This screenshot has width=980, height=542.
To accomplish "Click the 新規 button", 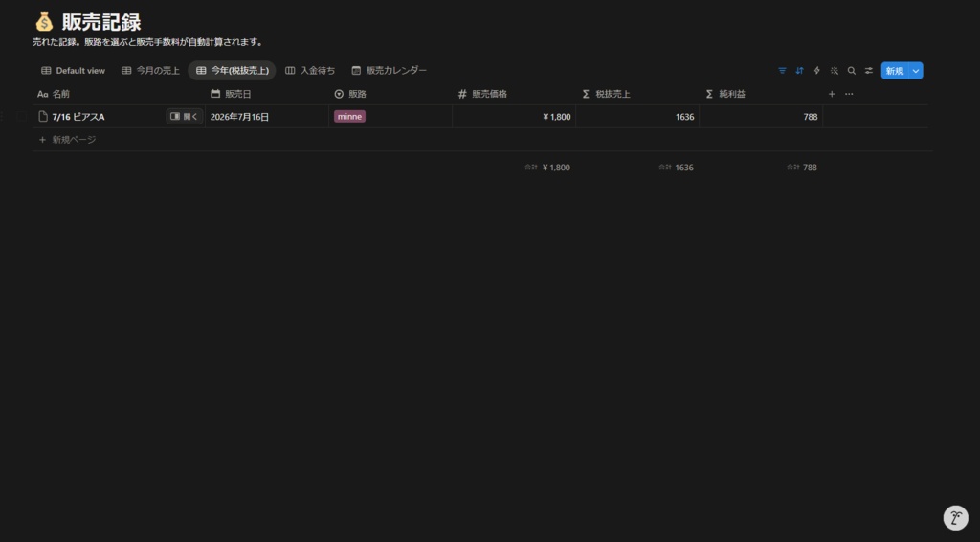I will [x=895, y=71].
